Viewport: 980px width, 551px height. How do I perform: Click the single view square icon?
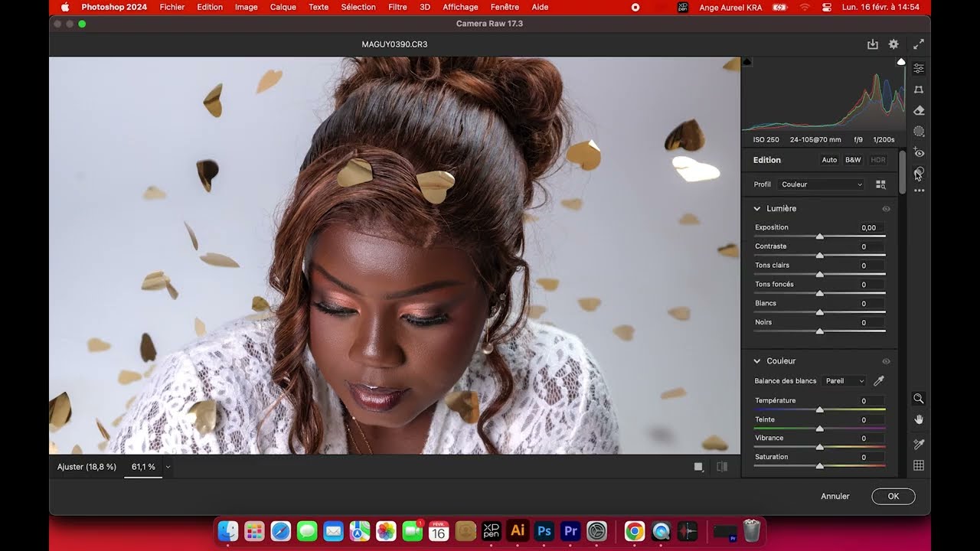[x=698, y=467]
